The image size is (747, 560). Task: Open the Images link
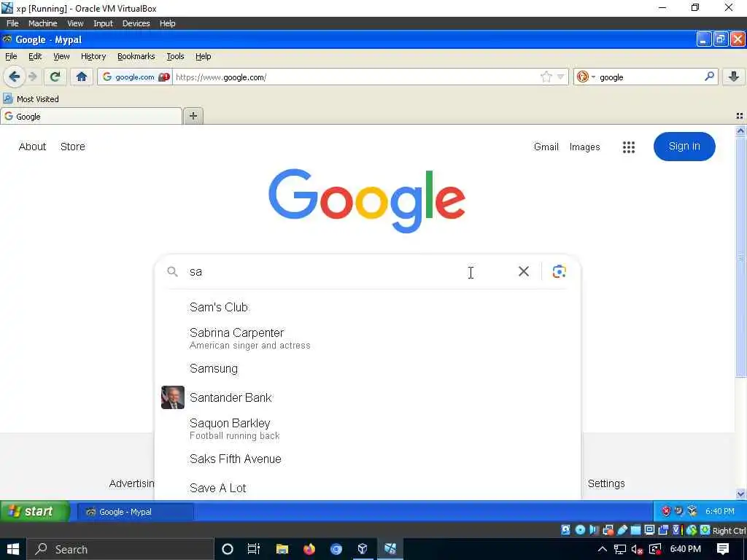coord(584,147)
